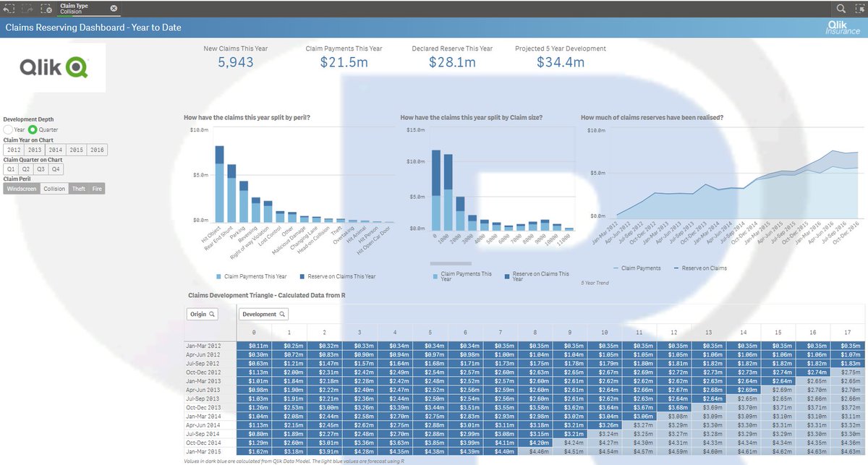Select the Year development depth option
Screen dimensions: 868x465
tap(8, 129)
